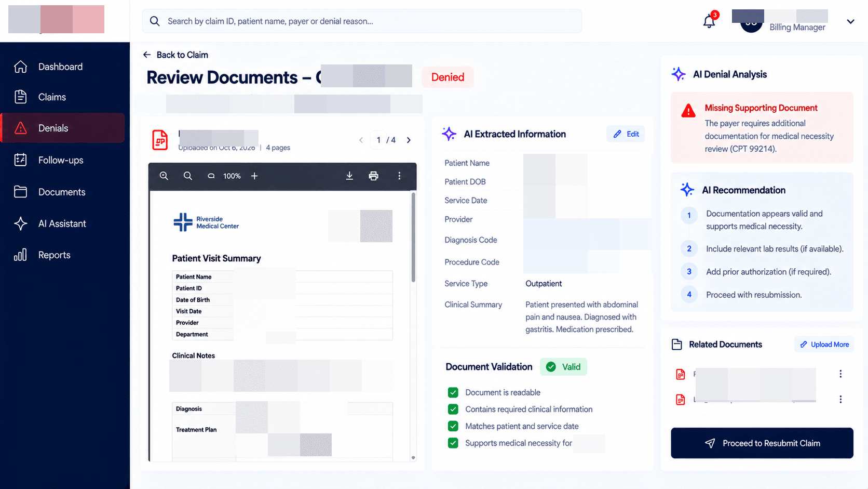Click the zoom-in magnifier in PDF toolbar
The height and width of the screenshot is (489, 868).
(x=164, y=176)
